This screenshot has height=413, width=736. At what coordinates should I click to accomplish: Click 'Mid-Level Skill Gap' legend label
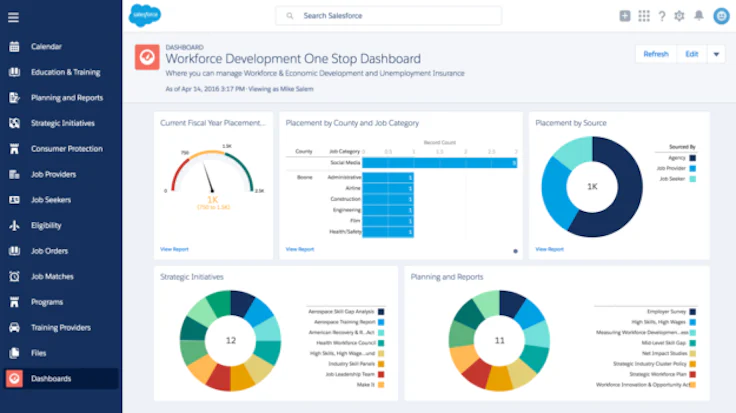[x=664, y=343]
